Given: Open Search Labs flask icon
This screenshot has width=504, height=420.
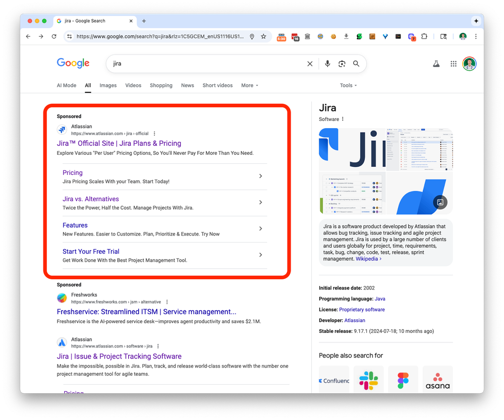Looking at the screenshot, I should [x=436, y=64].
